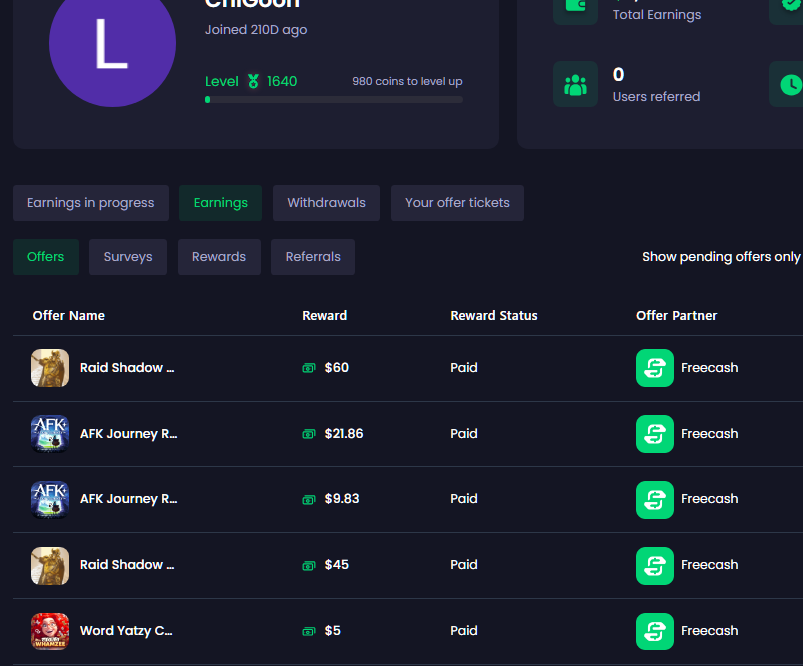Click Raid Shadow name in $60 row
Screen dimensions: 803x666
pos(127,368)
